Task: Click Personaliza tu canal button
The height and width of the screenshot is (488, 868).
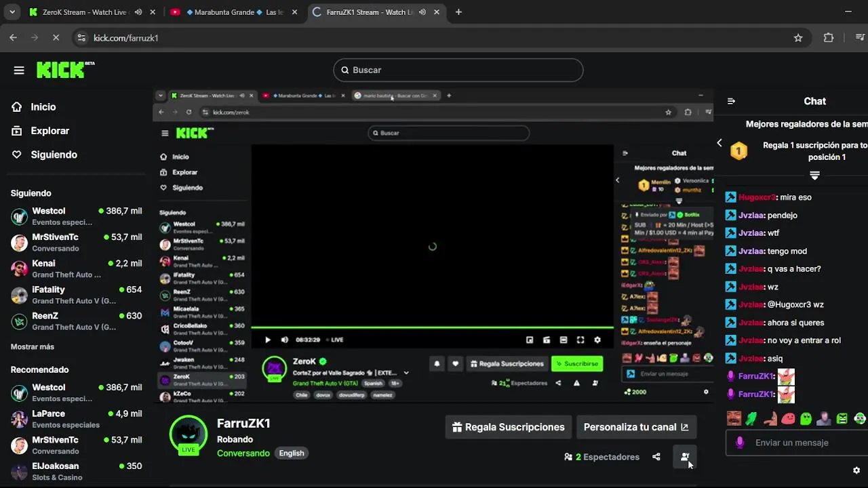Action: click(x=635, y=427)
